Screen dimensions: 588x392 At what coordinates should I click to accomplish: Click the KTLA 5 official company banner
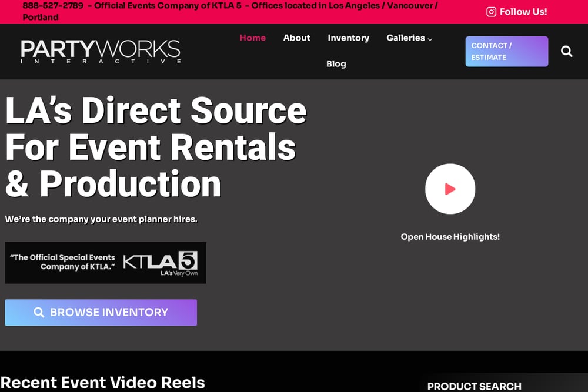[x=105, y=263]
